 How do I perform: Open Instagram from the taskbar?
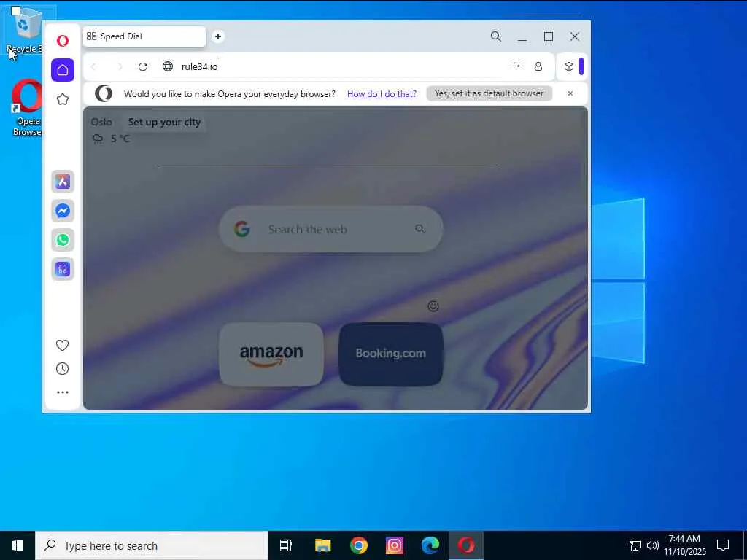pyautogui.click(x=394, y=545)
